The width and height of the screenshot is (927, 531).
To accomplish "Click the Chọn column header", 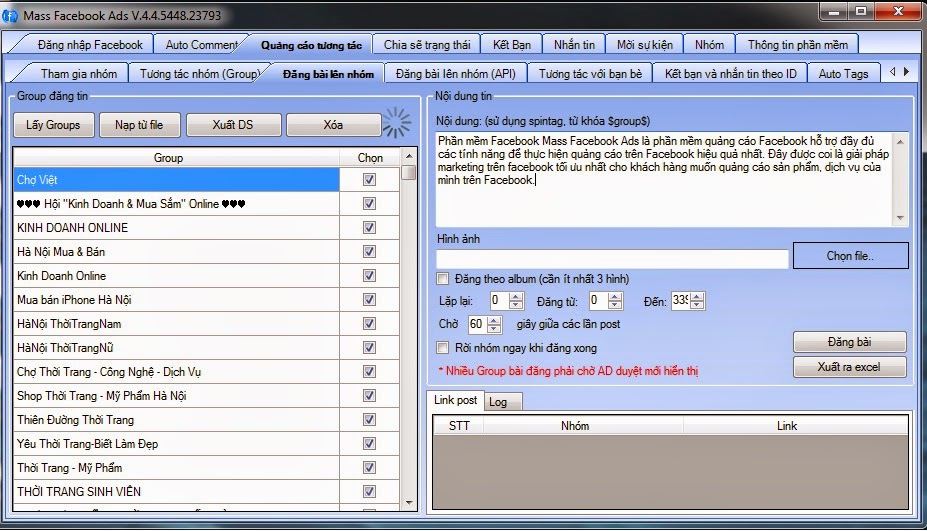I will point(370,158).
